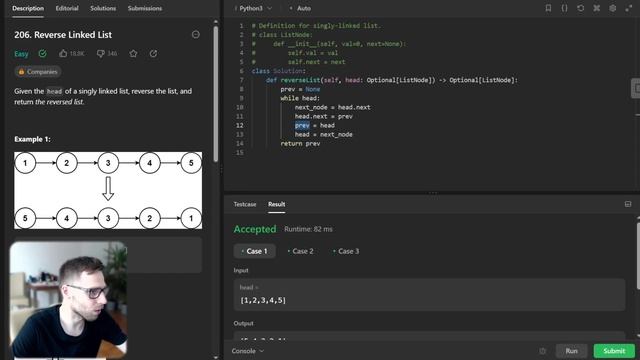Select Case 1 result

[x=255, y=251]
